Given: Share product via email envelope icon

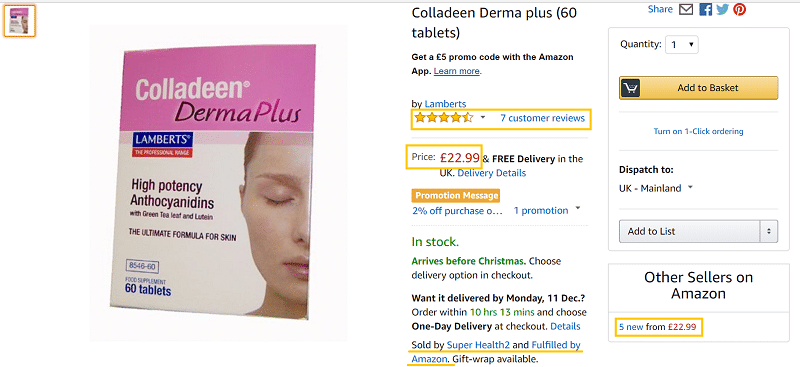Looking at the screenshot, I should click(686, 9).
